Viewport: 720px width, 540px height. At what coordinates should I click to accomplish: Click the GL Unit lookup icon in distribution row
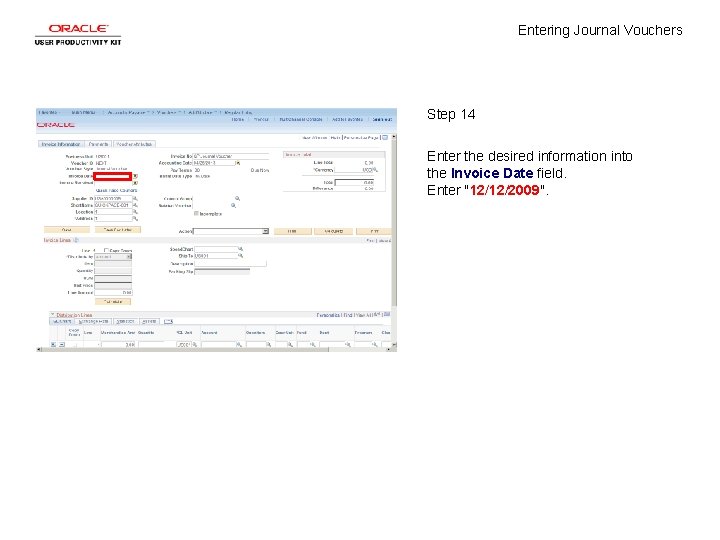pyautogui.click(x=195, y=344)
